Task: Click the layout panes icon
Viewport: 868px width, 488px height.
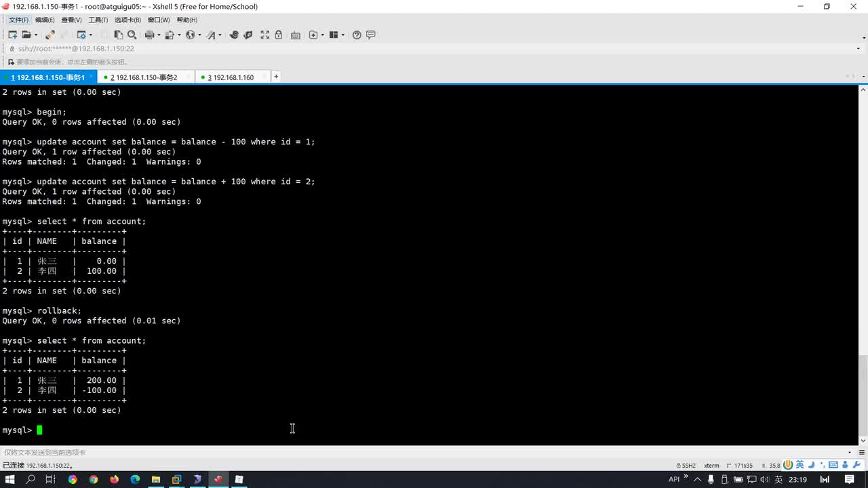Action: (334, 35)
